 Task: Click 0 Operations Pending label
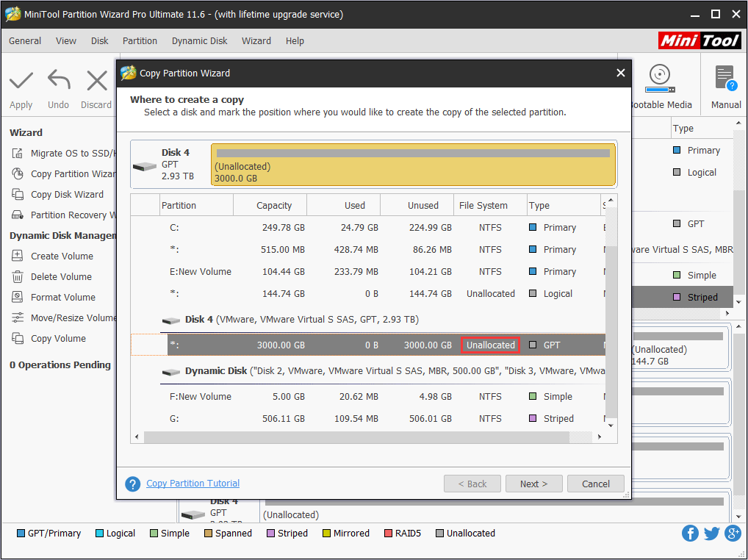pos(60,365)
